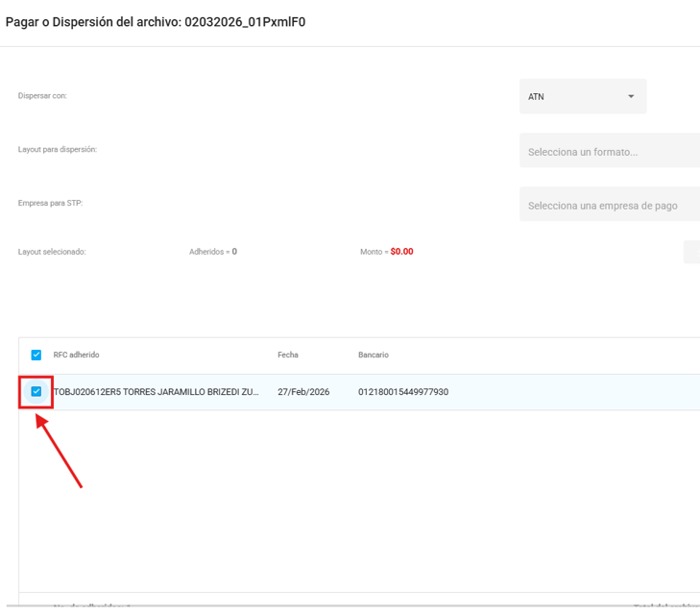Uncheck the TOBJ020612ER5 row checkbox
700x614 pixels.
point(36,391)
